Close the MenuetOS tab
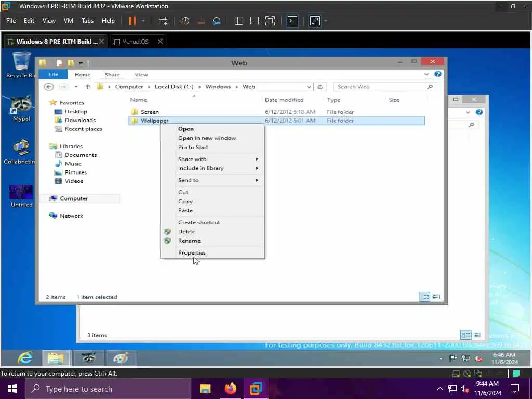This screenshot has width=532, height=399. [160, 42]
